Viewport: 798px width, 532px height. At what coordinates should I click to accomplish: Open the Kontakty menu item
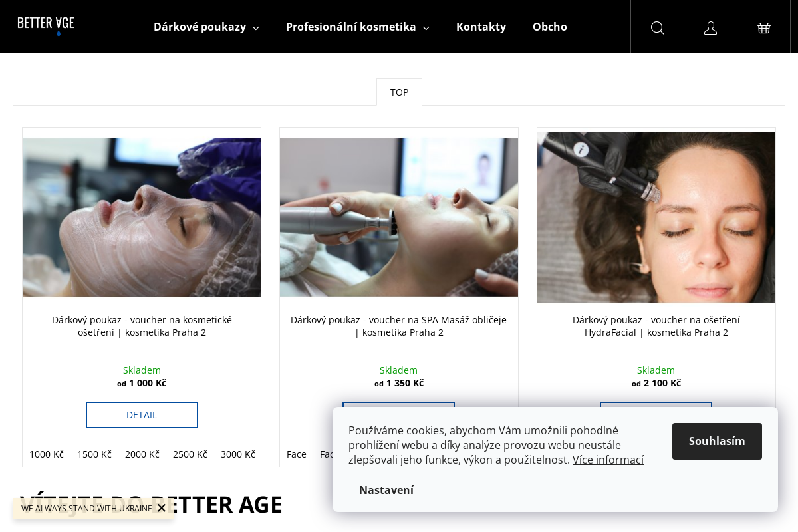[481, 27]
